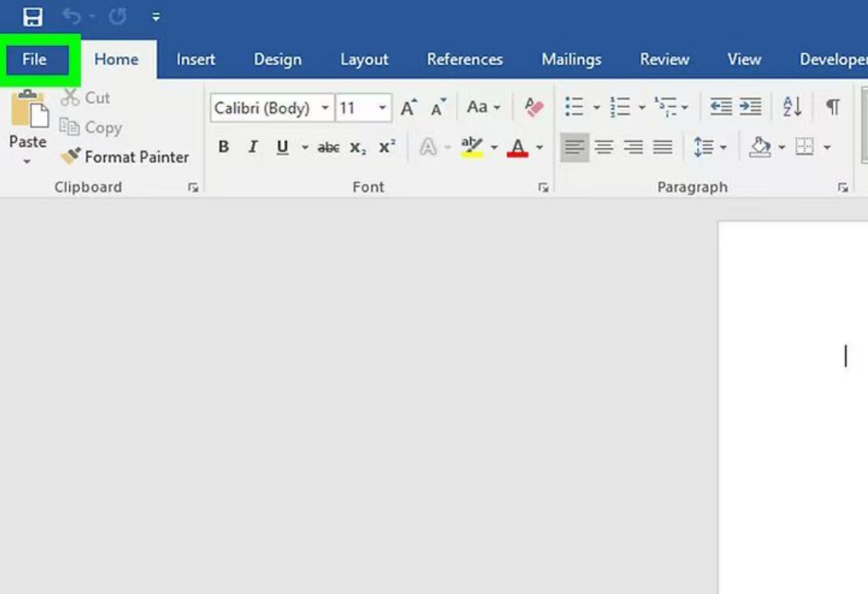Click the Format Painter brush icon
Image resolution: width=868 pixels, height=594 pixels.
point(71,156)
